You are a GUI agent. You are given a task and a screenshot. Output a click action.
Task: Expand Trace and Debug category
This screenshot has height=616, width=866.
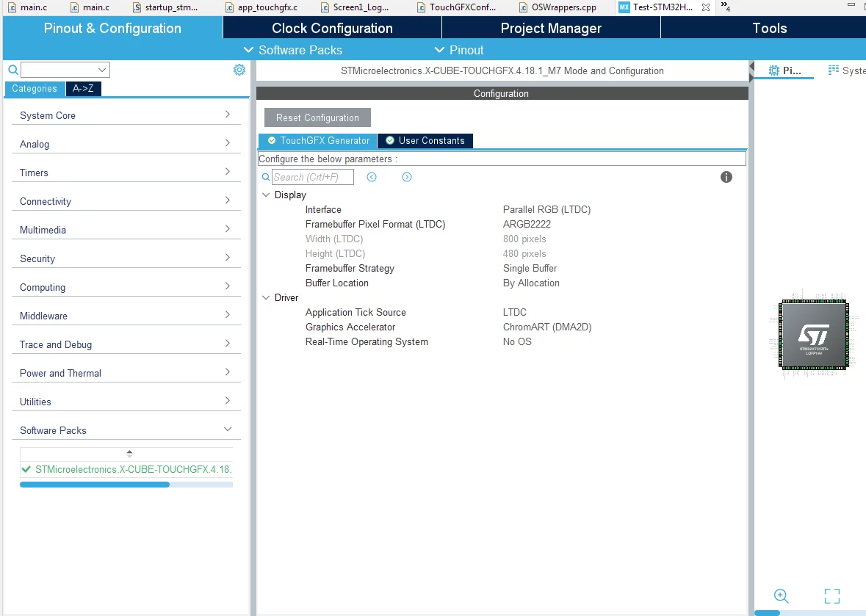click(126, 344)
